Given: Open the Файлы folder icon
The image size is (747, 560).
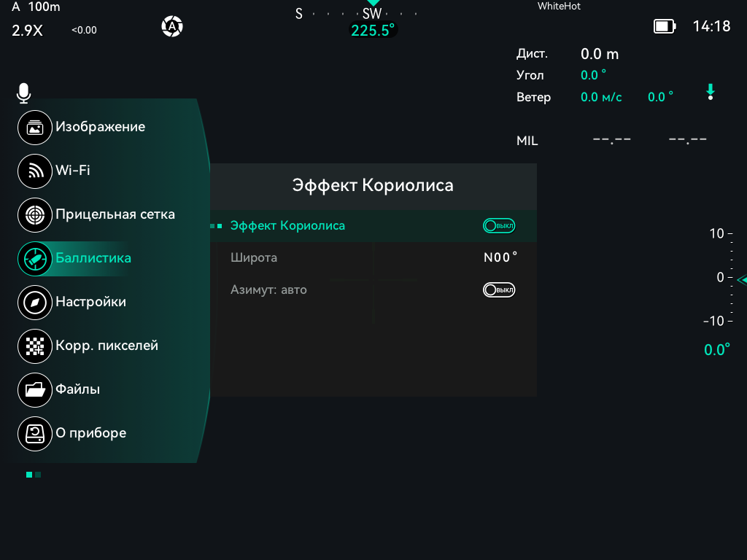Looking at the screenshot, I should tap(35, 390).
